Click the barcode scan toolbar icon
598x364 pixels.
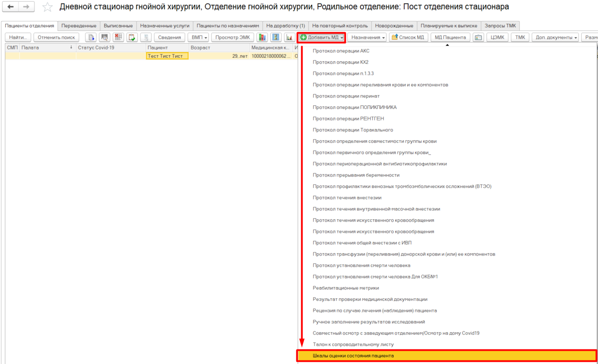pyautogui.click(x=105, y=38)
